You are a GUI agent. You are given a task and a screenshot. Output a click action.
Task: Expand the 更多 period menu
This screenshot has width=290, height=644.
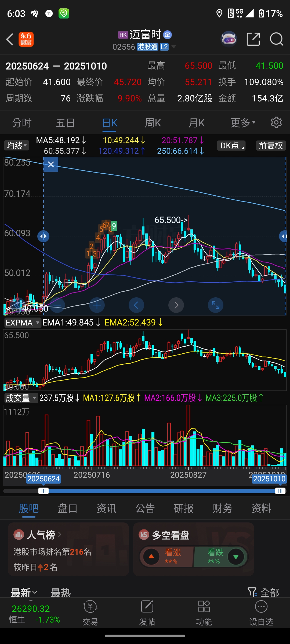coord(243,123)
